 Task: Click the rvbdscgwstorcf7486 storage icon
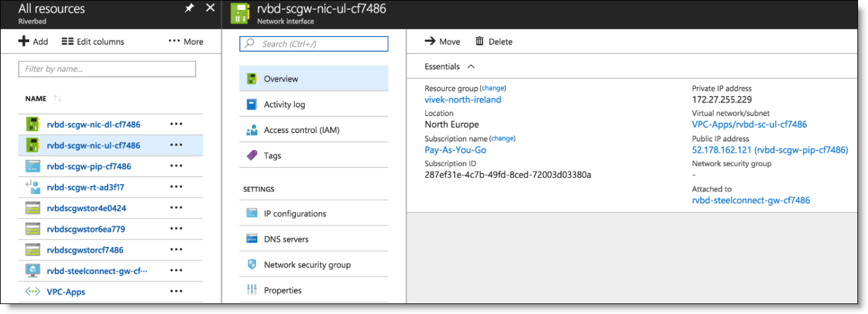tap(32, 250)
